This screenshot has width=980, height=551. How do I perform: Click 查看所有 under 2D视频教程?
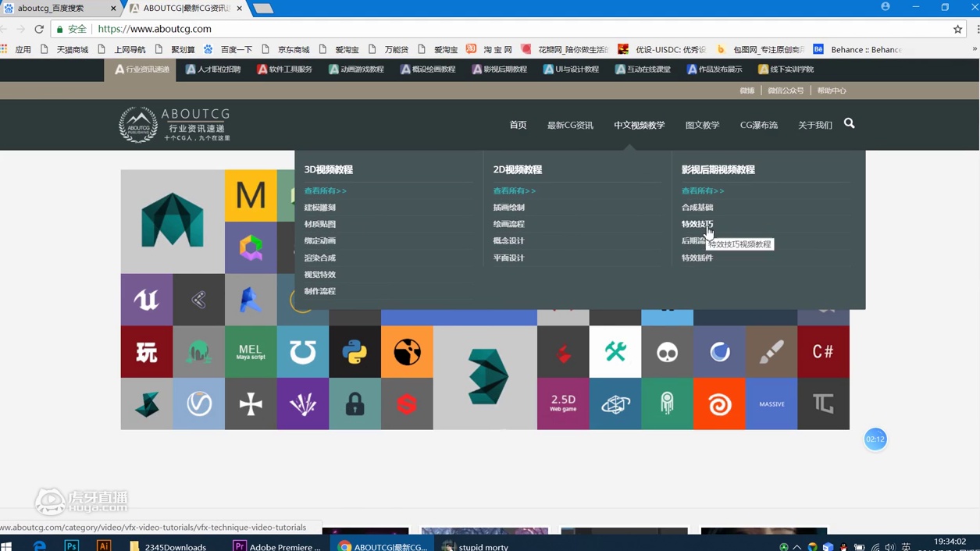tap(514, 190)
